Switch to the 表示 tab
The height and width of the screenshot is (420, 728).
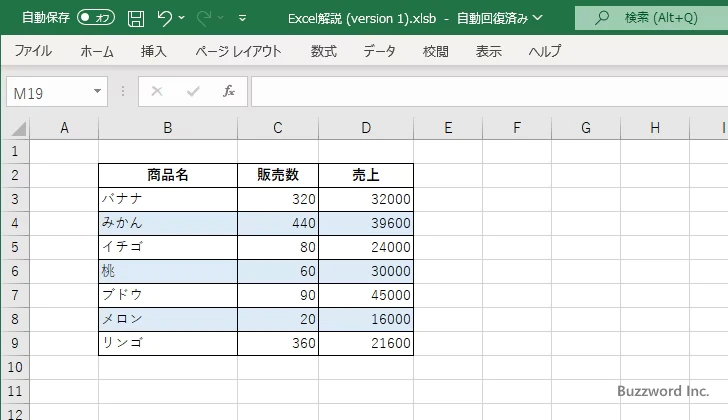coord(488,51)
